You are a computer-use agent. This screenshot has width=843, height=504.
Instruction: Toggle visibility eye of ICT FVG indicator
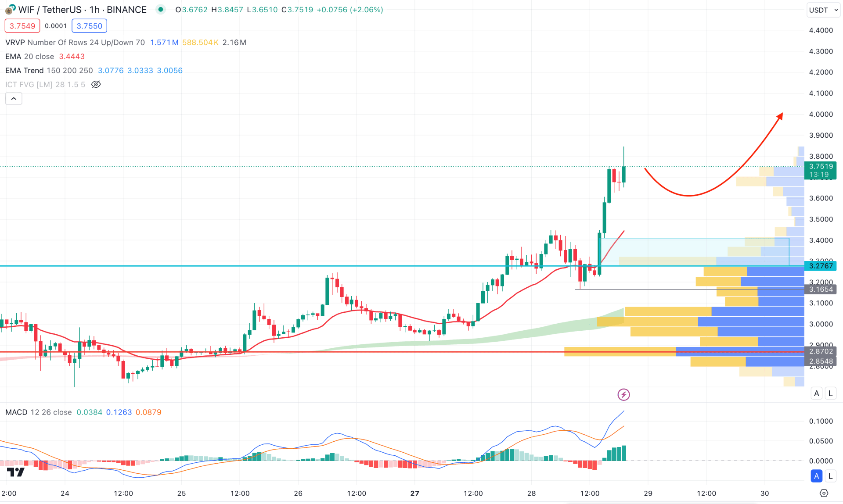pos(96,84)
